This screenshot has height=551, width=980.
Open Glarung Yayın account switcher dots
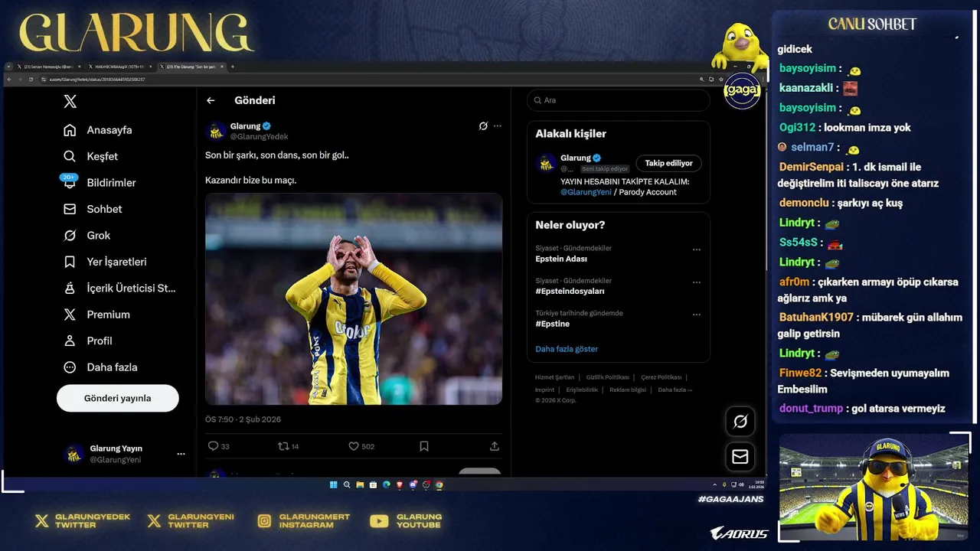coord(181,454)
